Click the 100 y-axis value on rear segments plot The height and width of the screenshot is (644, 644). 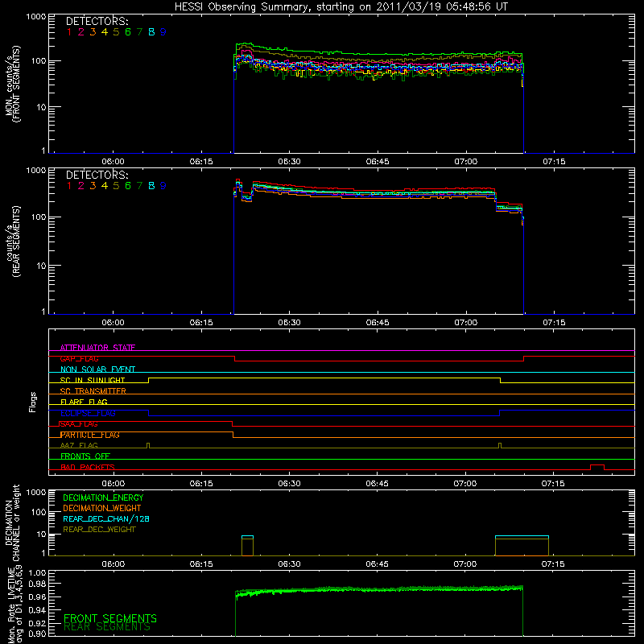(x=39, y=217)
